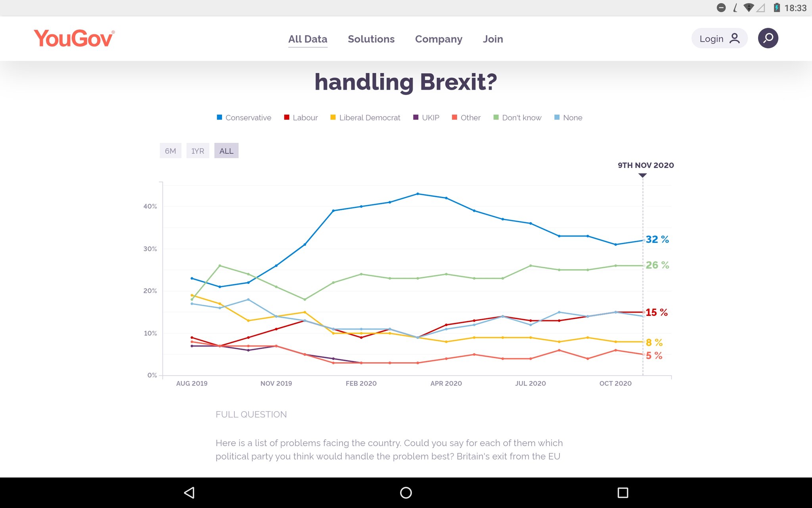The image size is (812, 508).
Task: Select the ALL time range
Action: [x=226, y=151]
